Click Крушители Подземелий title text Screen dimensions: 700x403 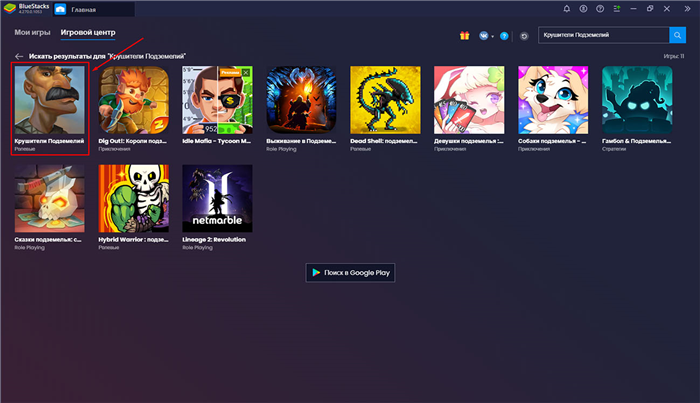(x=49, y=141)
